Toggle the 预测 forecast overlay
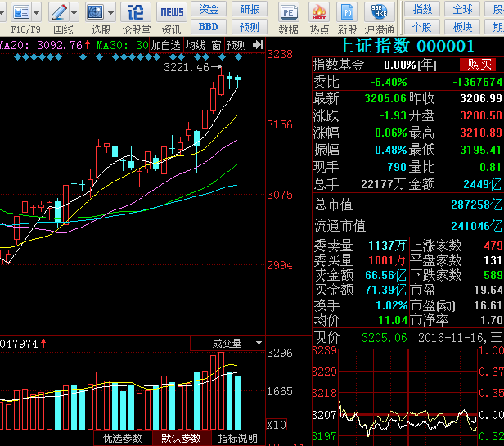This screenshot has width=504, height=446. (236, 45)
